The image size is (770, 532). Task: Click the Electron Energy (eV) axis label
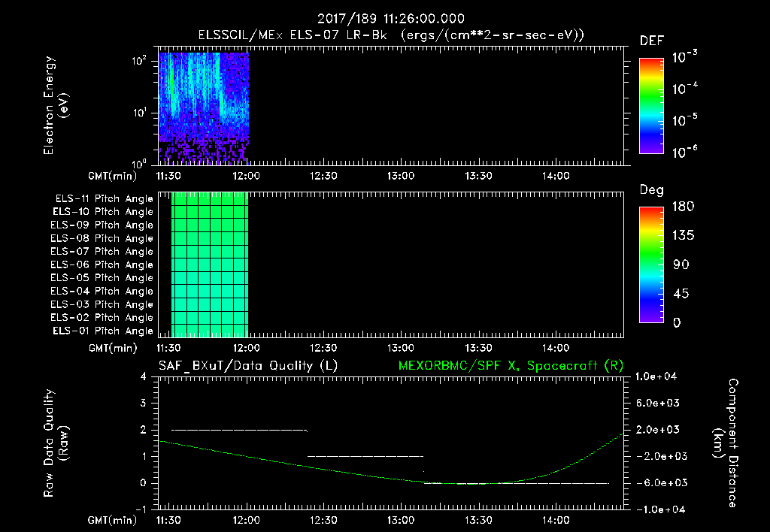[56, 105]
